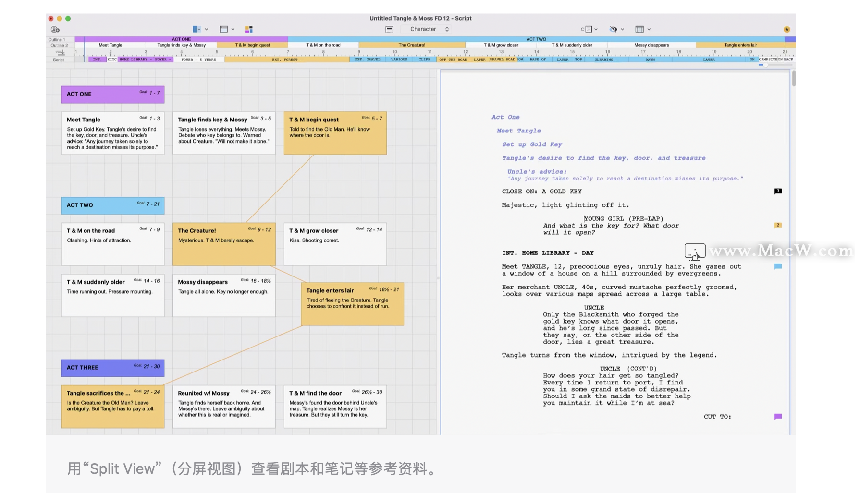Click the Meet Tangle outline line in script

(x=519, y=131)
